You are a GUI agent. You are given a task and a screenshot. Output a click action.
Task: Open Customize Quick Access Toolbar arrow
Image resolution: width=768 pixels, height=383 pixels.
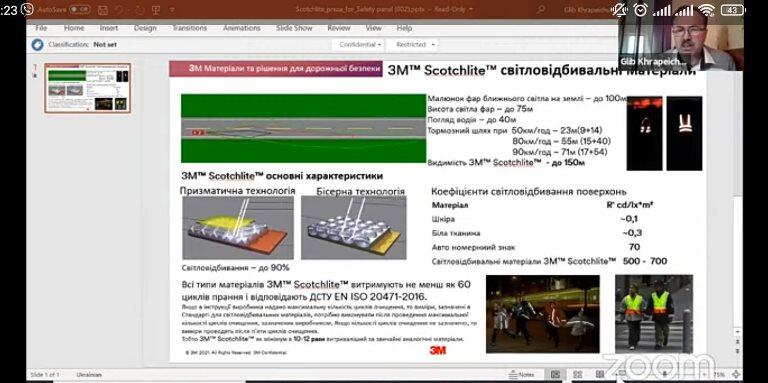pos(172,9)
